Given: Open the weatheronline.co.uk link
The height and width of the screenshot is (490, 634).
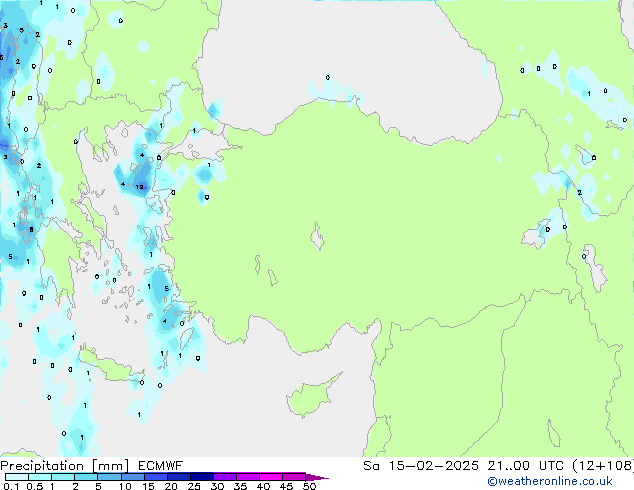Looking at the screenshot, I should pyautogui.click(x=550, y=481).
